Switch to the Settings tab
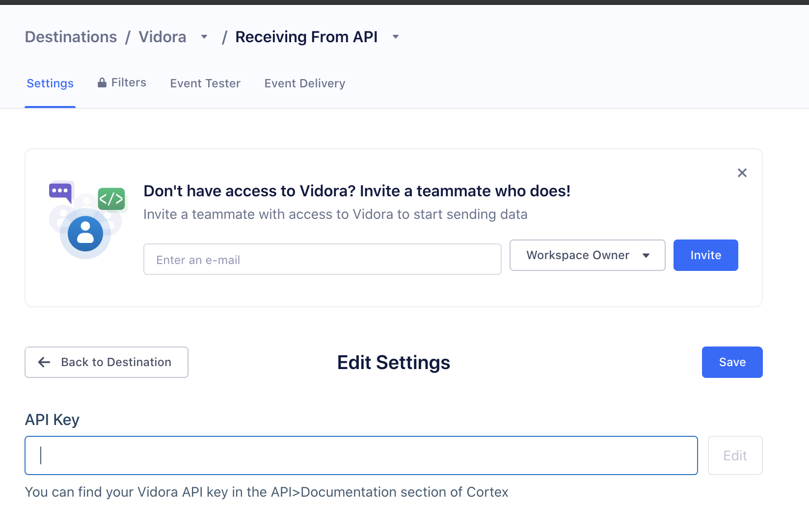 click(x=50, y=83)
